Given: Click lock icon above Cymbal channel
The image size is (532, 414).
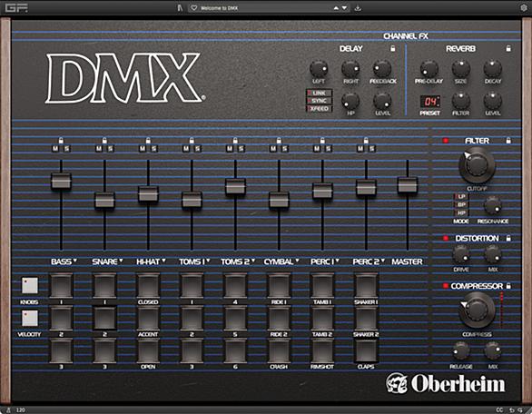Looking at the screenshot, I should (x=279, y=141).
